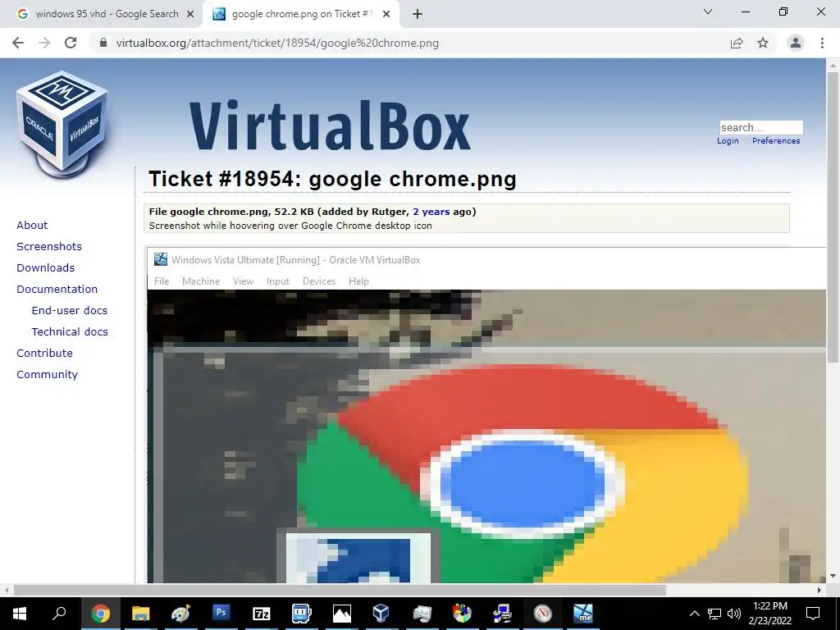
Task: Click the scroll-right arrow of horizontal scrollbar
Action: coord(819,590)
